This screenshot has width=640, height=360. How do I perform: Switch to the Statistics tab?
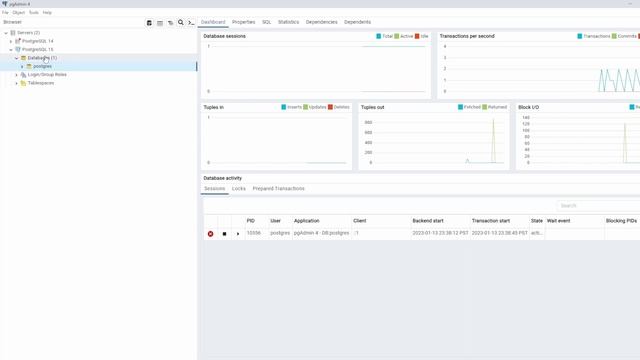tap(288, 22)
